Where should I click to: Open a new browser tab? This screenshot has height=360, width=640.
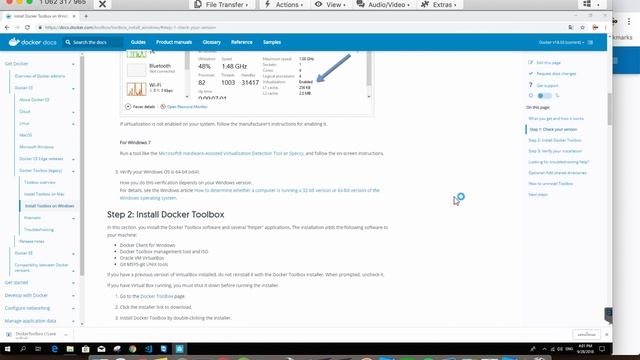(x=86, y=16)
